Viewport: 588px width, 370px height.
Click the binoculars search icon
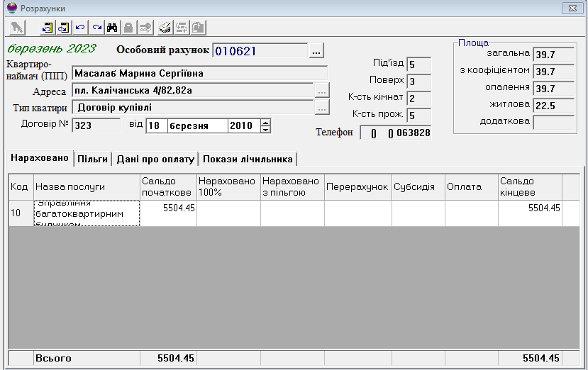click(112, 28)
